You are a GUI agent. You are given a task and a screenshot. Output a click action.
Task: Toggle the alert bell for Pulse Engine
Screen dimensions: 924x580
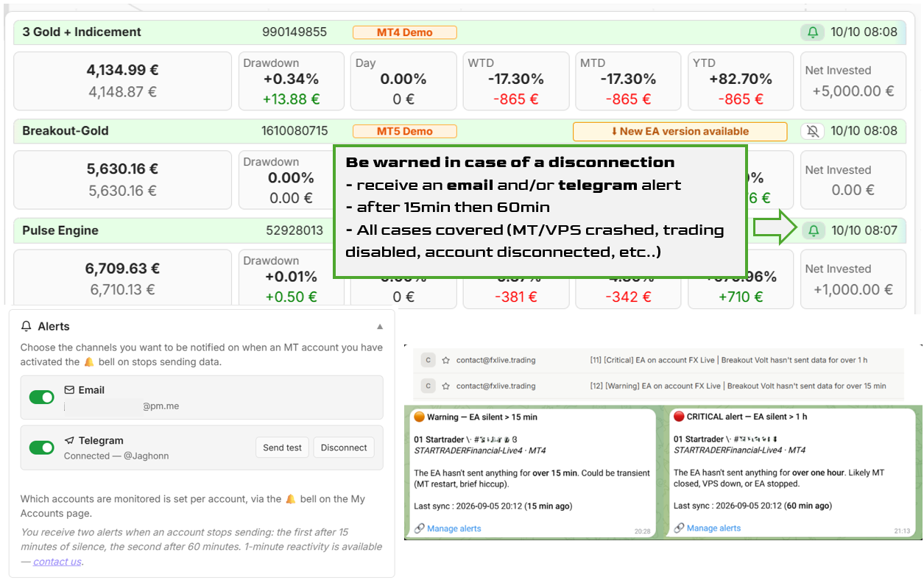tap(814, 230)
